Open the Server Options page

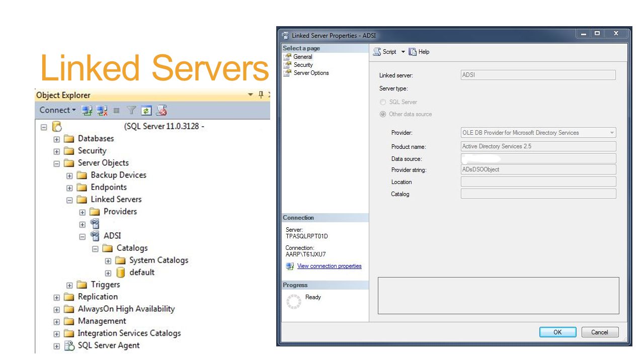tap(311, 73)
